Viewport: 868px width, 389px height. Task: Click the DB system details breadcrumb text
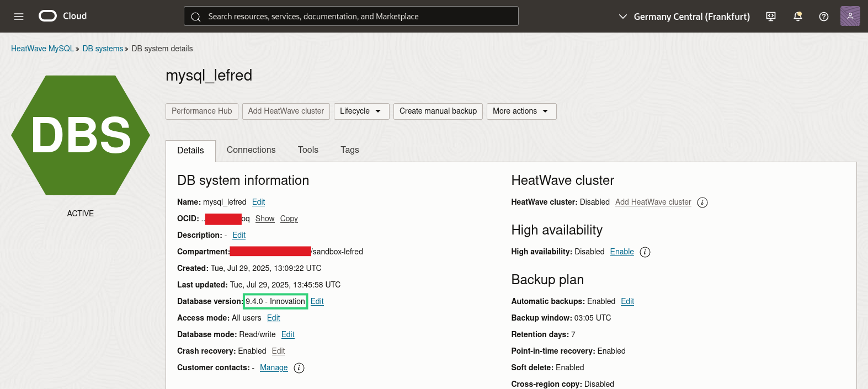162,49
